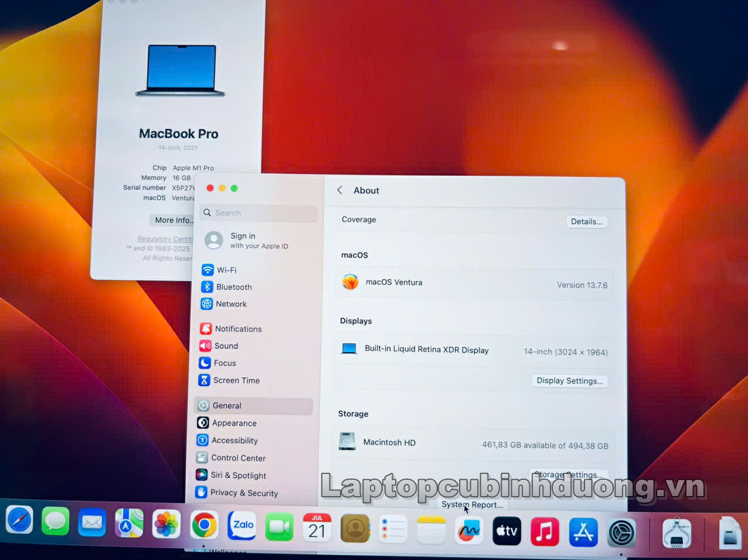Open Safari from the Dock
The image size is (748, 560).
point(19,520)
